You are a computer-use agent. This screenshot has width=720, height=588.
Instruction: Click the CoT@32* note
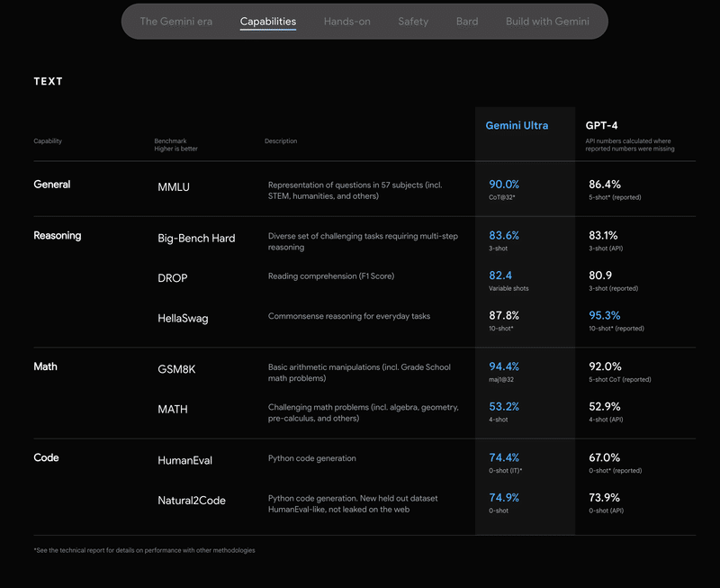502,197
